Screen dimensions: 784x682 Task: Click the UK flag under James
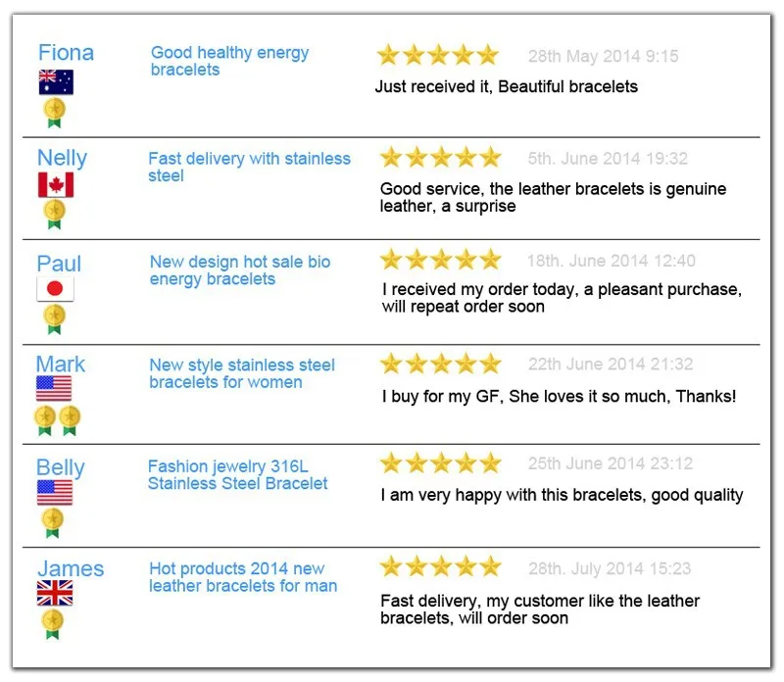(x=55, y=594)
